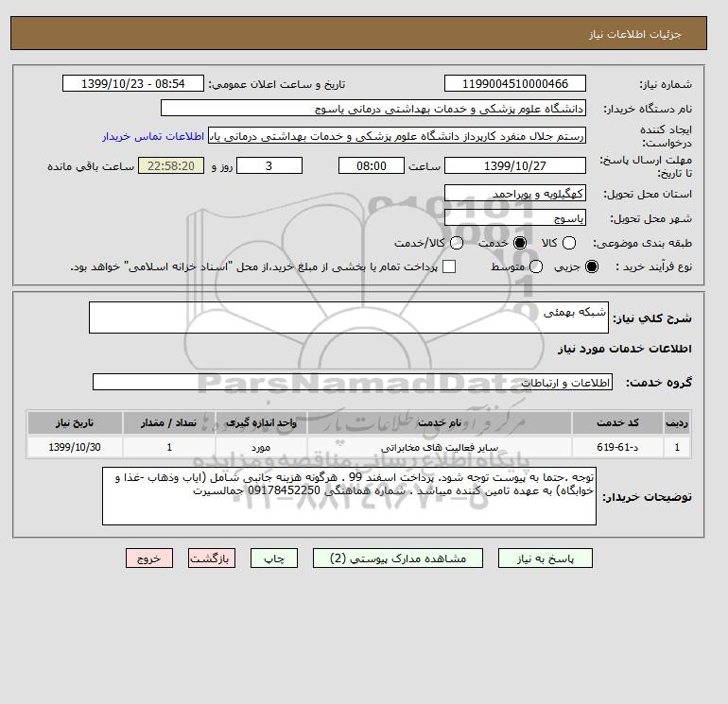Select the کالا radio button
728x704 pixels.
(x=569, y=243)
